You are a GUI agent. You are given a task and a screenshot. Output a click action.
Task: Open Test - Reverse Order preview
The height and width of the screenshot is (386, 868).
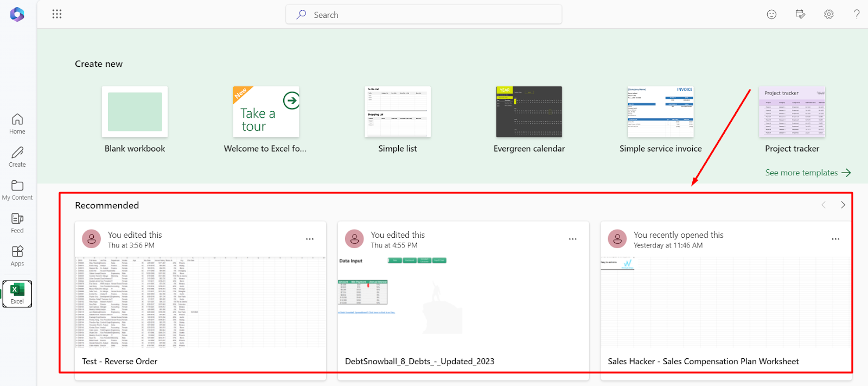[x=200, y=302]
